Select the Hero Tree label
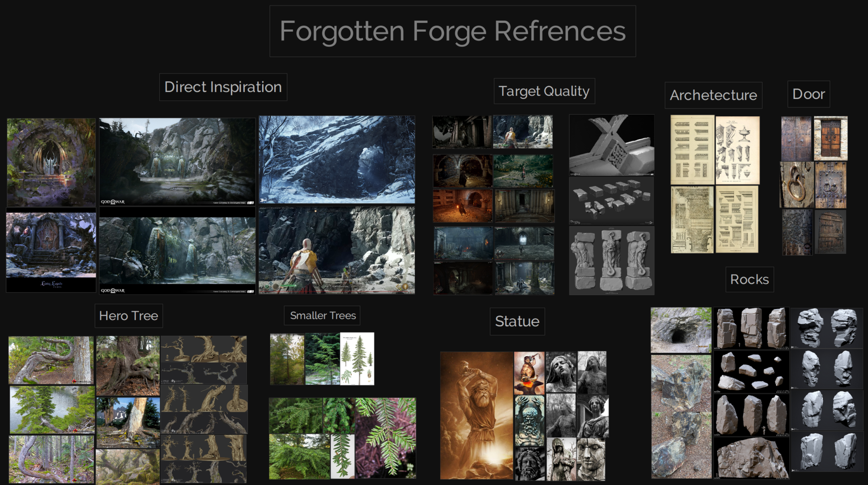Viewport: 868px width, 485px height. point(128,316)
